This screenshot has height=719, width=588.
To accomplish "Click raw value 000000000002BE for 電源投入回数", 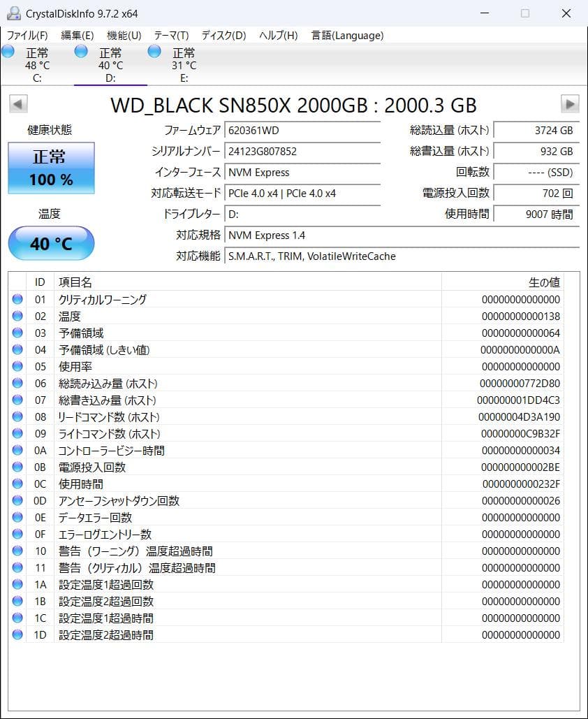I will [521, 467].
